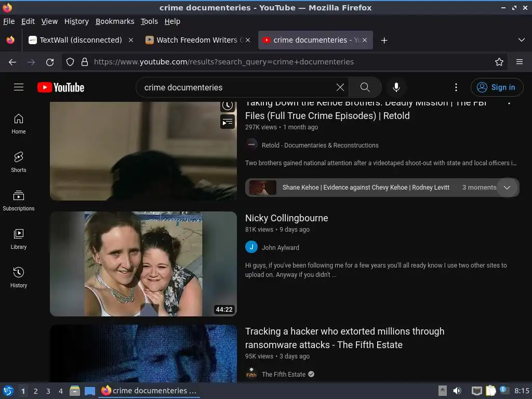
Task: Add the Kehoe Brothers video to queue
Action: tap(228, 122)
